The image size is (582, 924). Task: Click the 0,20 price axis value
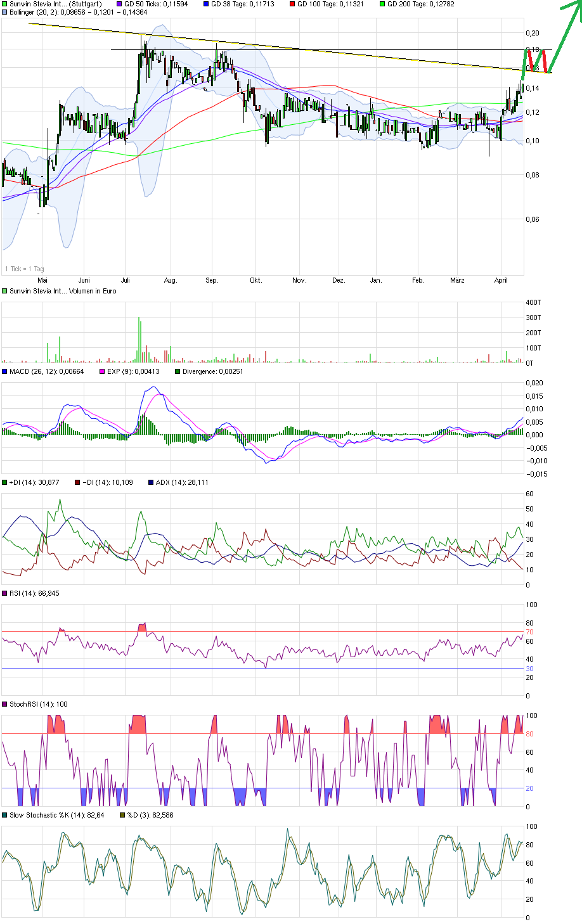[x=533, y=33]
